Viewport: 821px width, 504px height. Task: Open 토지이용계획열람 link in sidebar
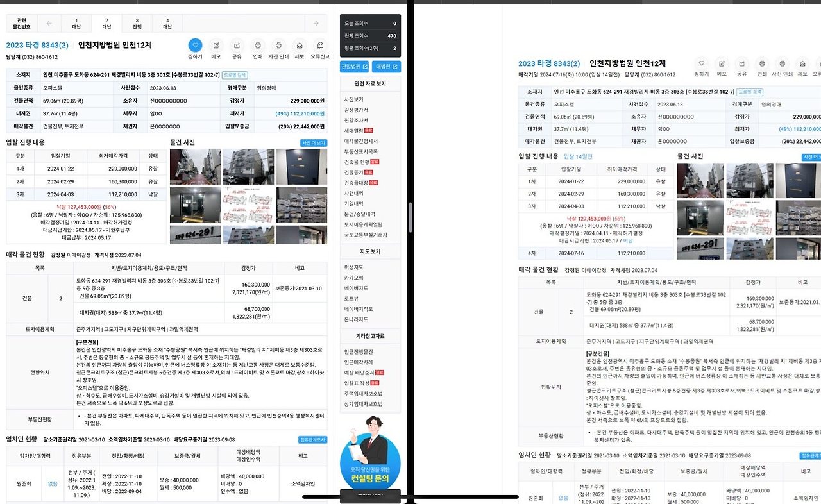(x=363, y=224)
